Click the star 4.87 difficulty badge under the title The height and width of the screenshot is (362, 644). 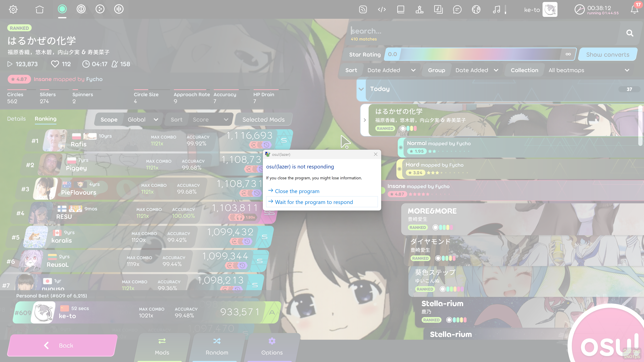pos(19,79)
